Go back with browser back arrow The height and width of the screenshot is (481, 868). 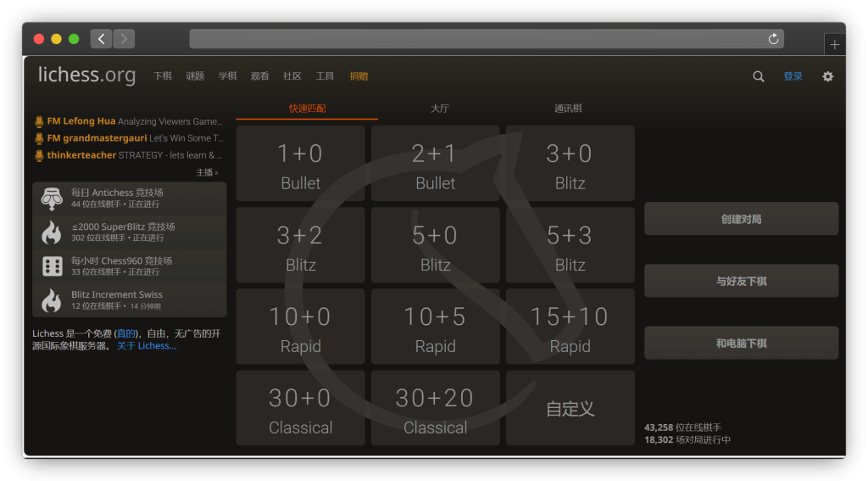point(101,39)
